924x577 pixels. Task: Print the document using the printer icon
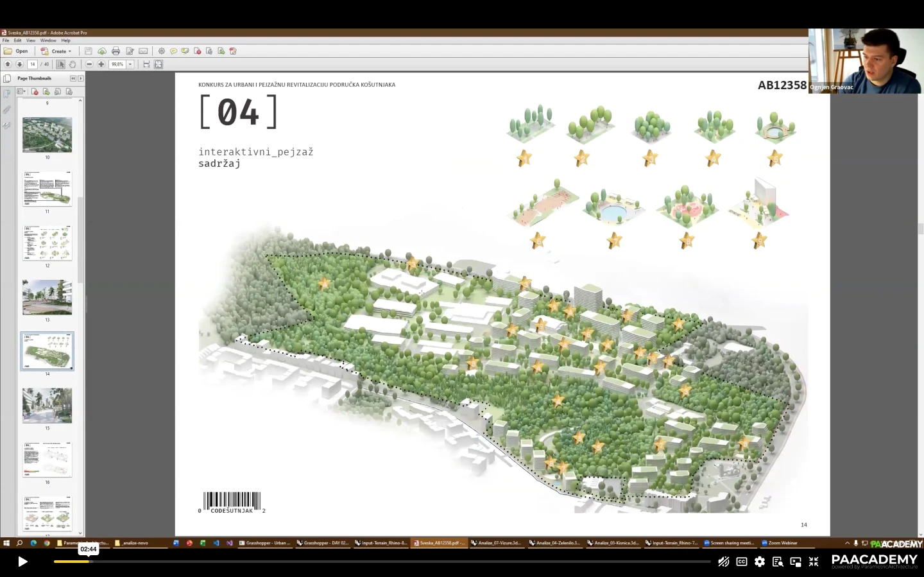point(116,51)
